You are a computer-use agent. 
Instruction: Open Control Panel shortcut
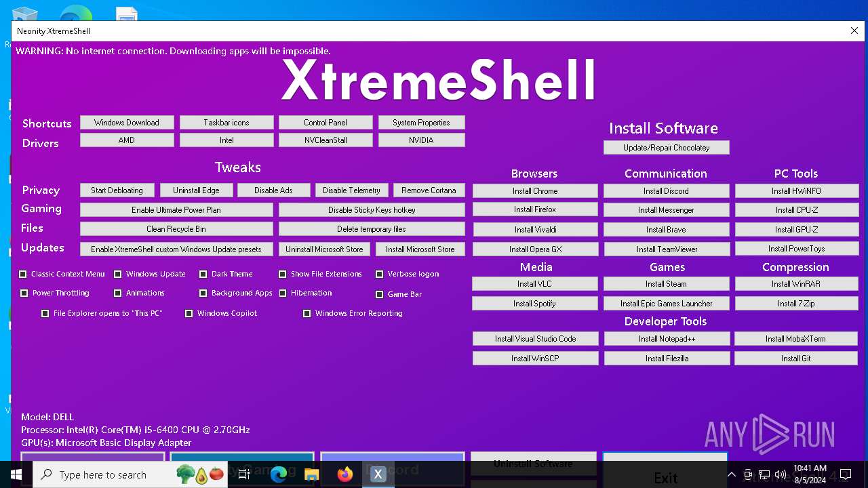click(325, 123)
